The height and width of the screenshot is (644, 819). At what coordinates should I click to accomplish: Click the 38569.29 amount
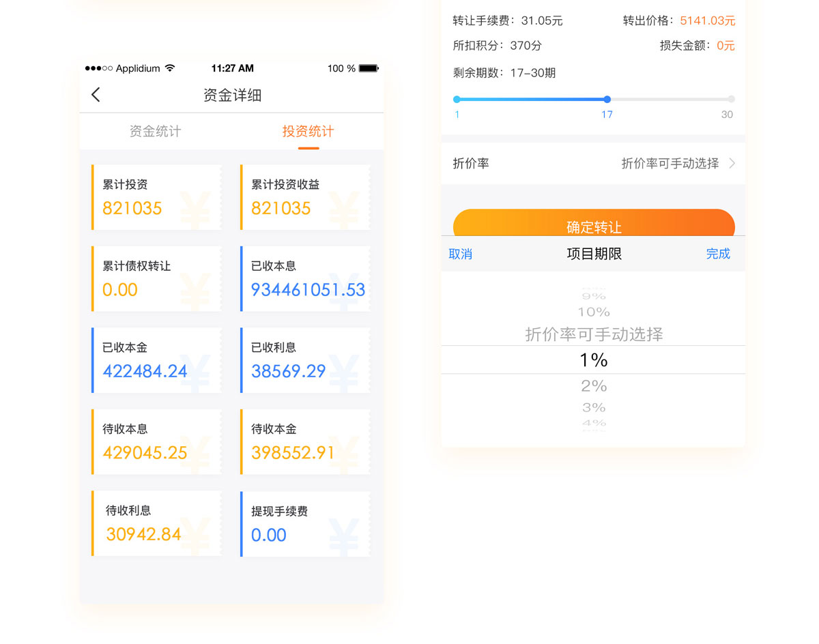289,371
